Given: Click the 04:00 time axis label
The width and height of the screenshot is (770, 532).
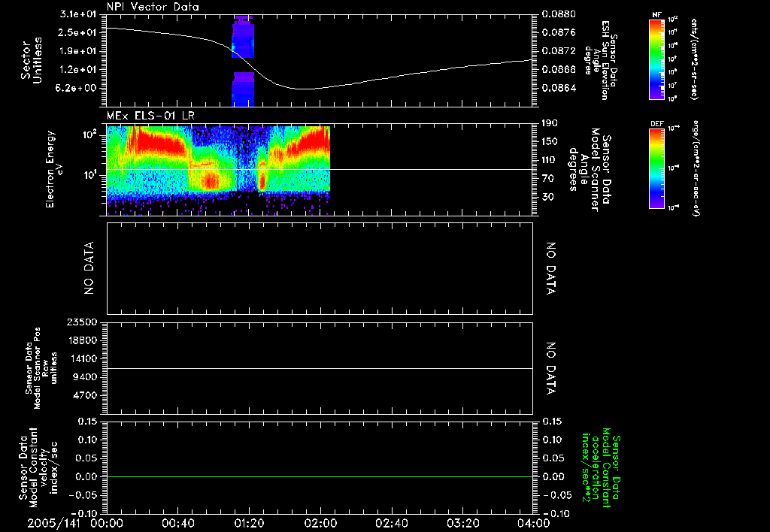Looking at the screenshot, I should 533,523.
